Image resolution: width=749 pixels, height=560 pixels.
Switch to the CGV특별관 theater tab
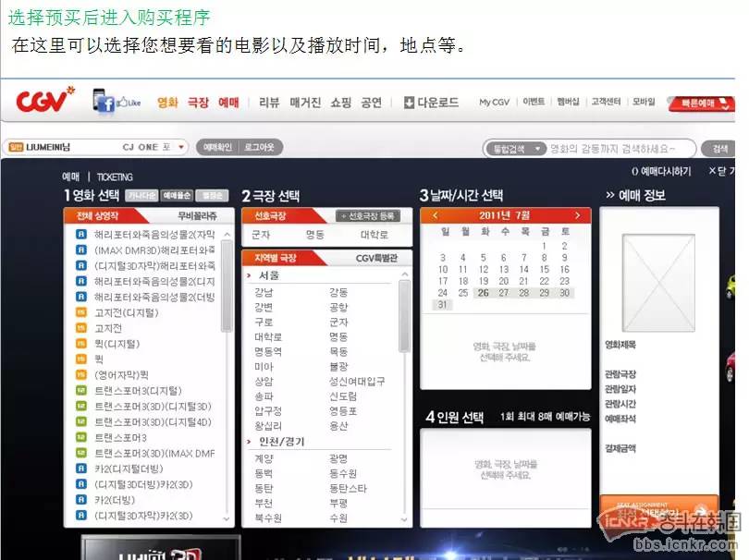(377, 257)
